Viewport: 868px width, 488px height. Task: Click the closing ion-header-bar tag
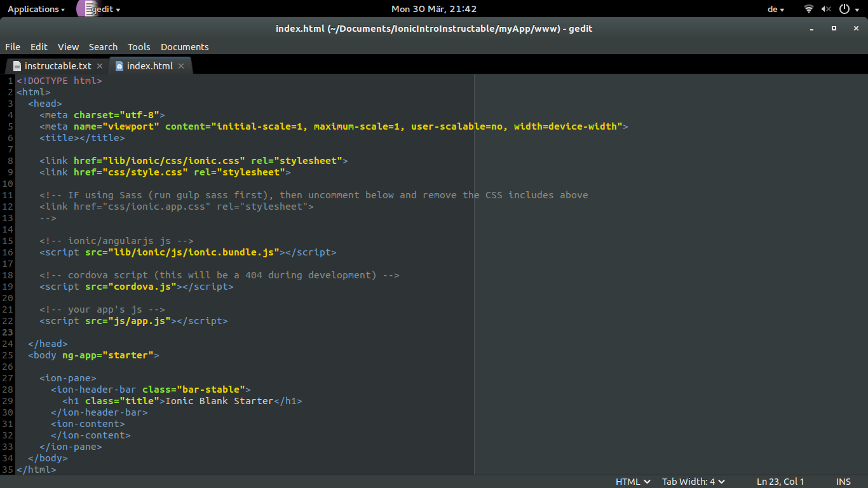coord(99,412)
